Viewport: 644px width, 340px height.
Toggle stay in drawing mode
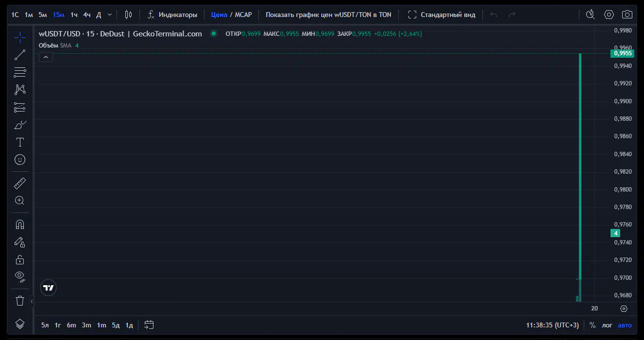click(20, 242)
